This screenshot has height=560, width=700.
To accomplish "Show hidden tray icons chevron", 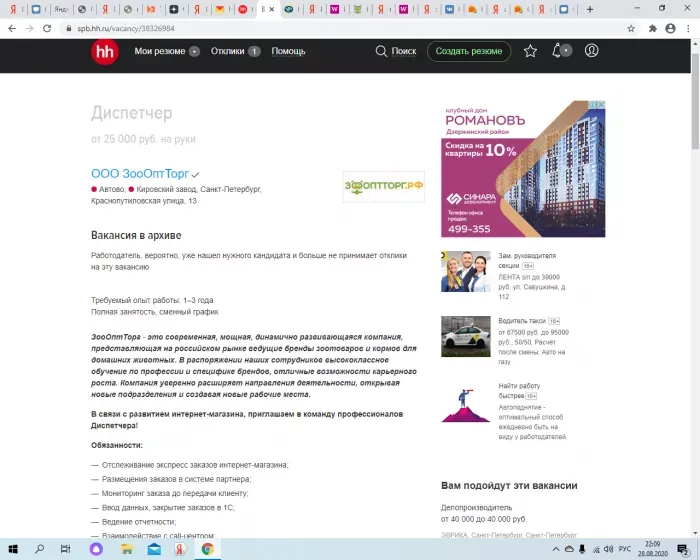I will pyautogui.click(x=556, y=549).
